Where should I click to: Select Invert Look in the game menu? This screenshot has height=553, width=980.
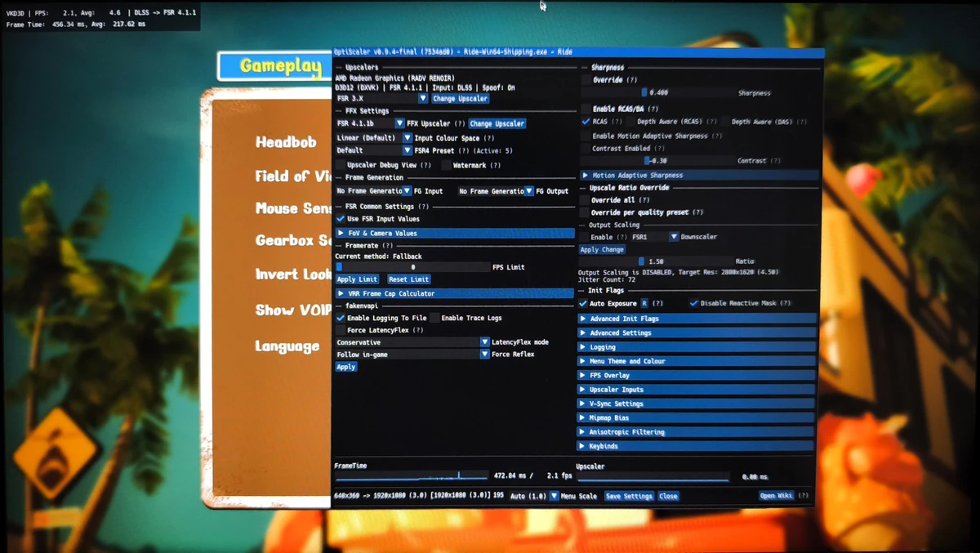pos(292,274)
